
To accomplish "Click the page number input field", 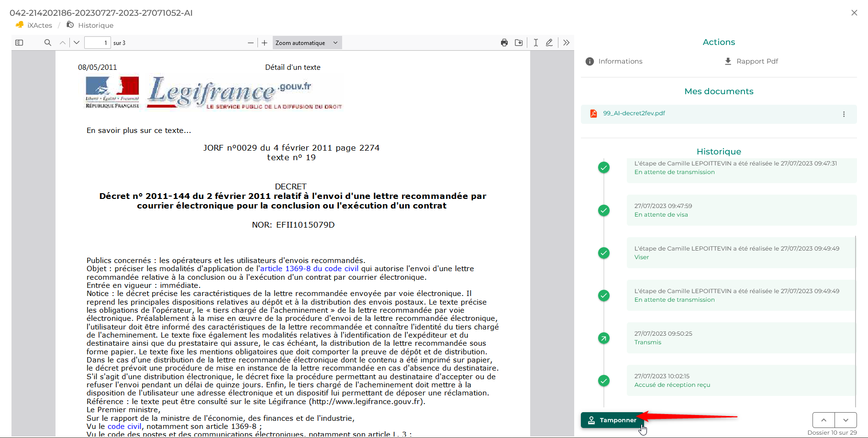I will [x=97, y=43].
